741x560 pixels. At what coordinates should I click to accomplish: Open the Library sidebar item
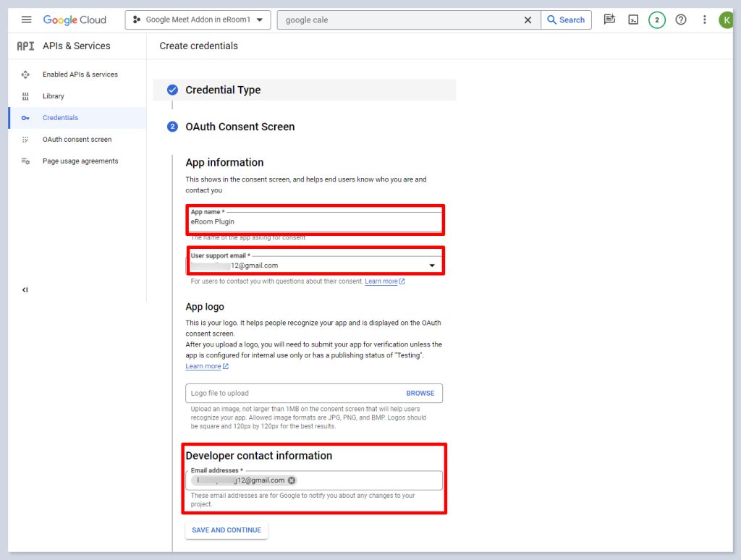pyautogui.click(x=53, y=96)
